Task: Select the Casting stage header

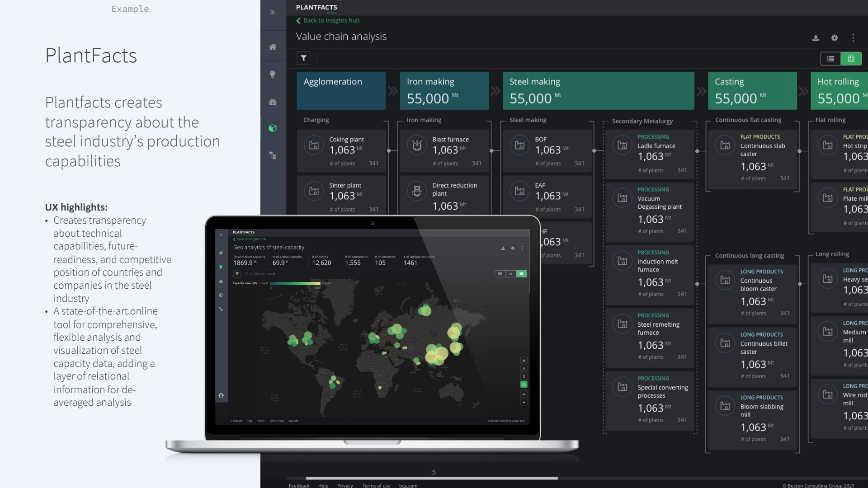Action: tap(752, 90)
